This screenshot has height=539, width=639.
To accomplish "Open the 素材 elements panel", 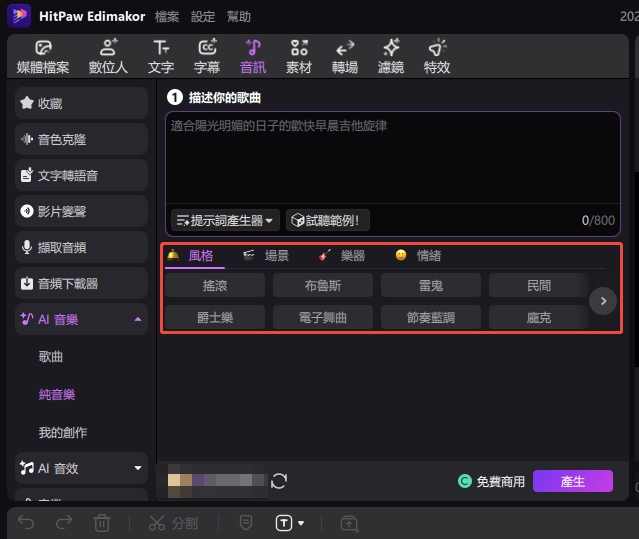I will (299, 57).
